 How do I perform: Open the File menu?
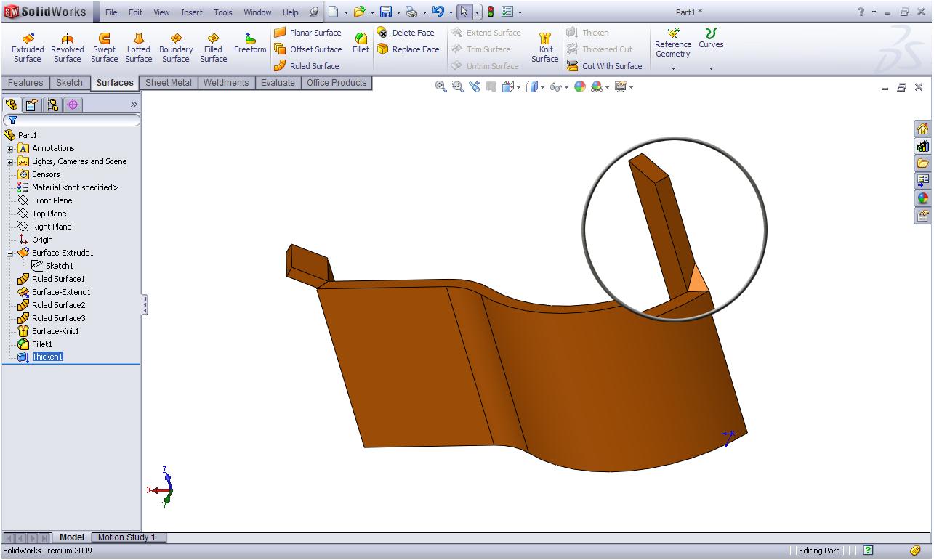pyautogui.click(x=111, y=12)
